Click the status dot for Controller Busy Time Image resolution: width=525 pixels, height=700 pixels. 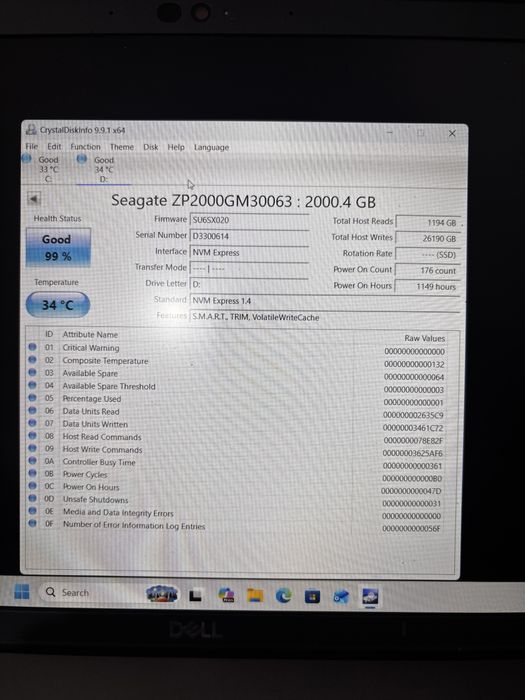tap(33, 460)
